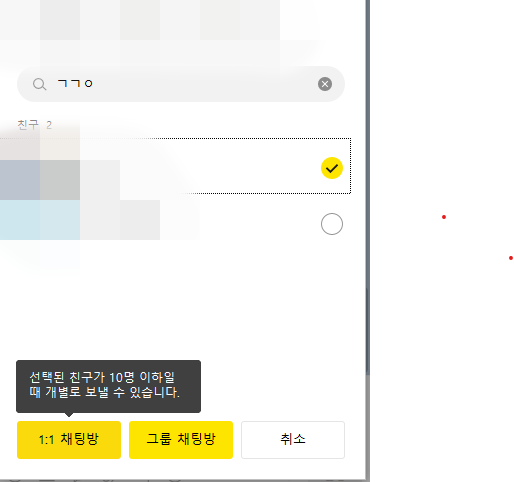Click the 친구 2 section header
Screen dimensions: 514x482
[34, 125]
